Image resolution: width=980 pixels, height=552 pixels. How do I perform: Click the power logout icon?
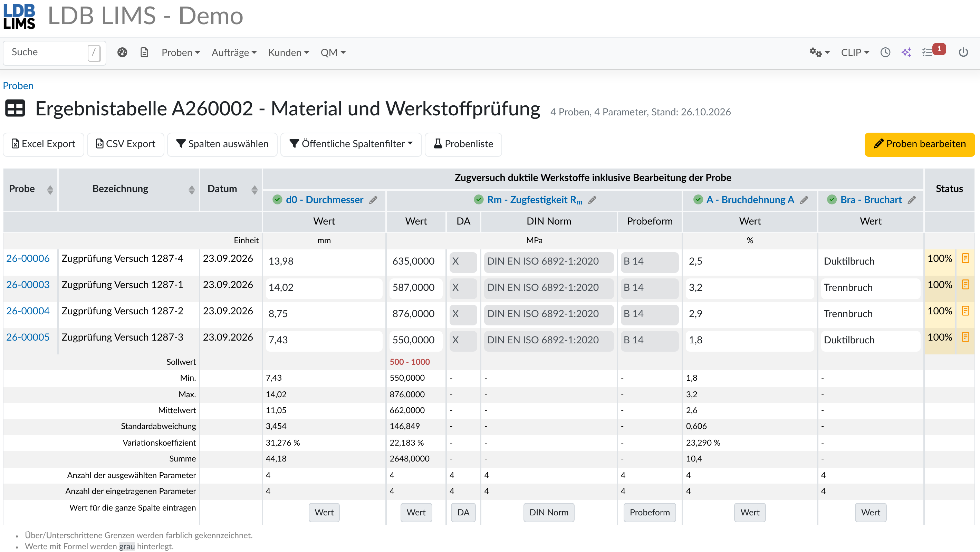963,53
